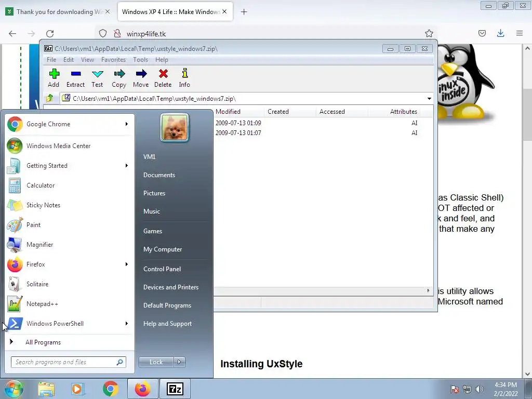
Task: Expand Google Chrome jump list arrow
Action: coord(127,124)
